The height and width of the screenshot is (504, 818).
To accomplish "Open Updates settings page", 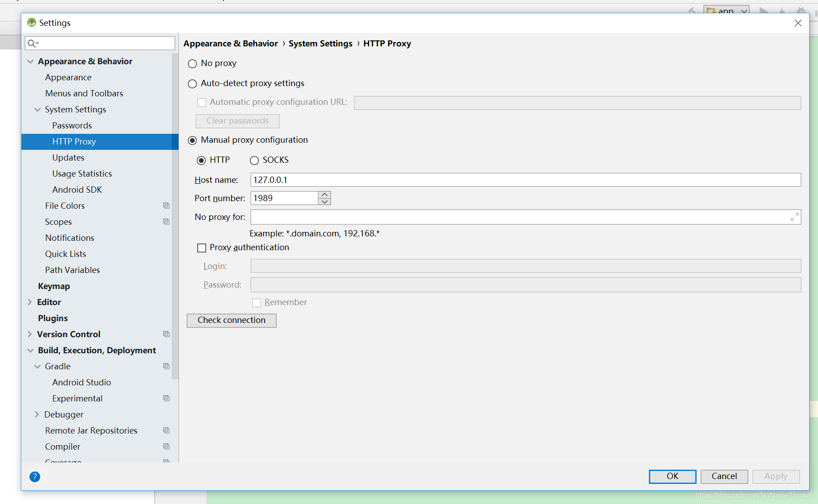I will click(68, 157).
